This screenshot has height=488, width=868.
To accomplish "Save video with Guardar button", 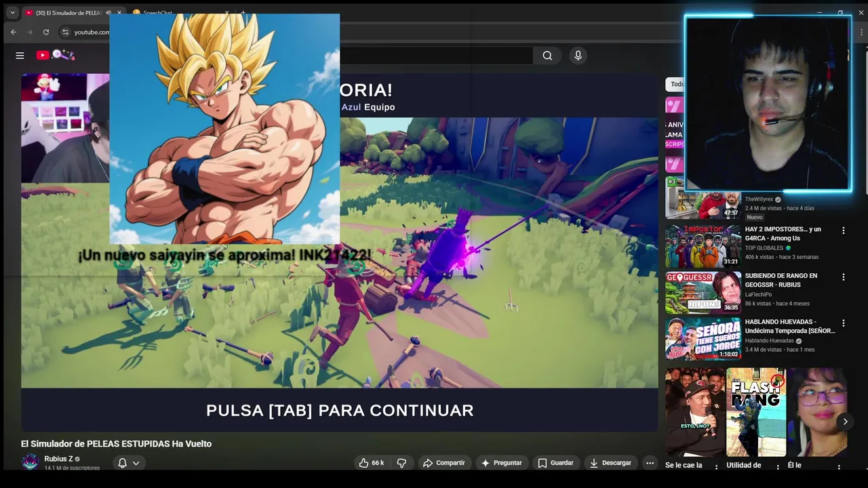I will (x=556, y=463).
